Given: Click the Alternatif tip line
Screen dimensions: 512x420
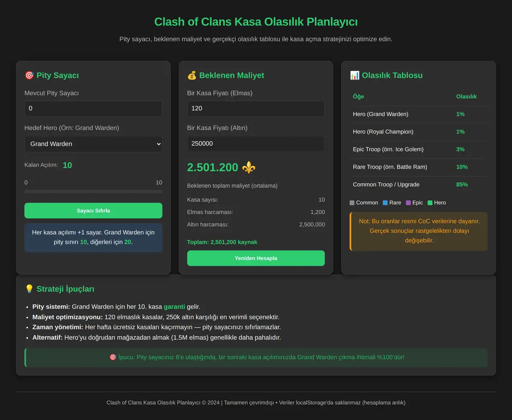Looking at the screenshot, I should coord(157,337).
